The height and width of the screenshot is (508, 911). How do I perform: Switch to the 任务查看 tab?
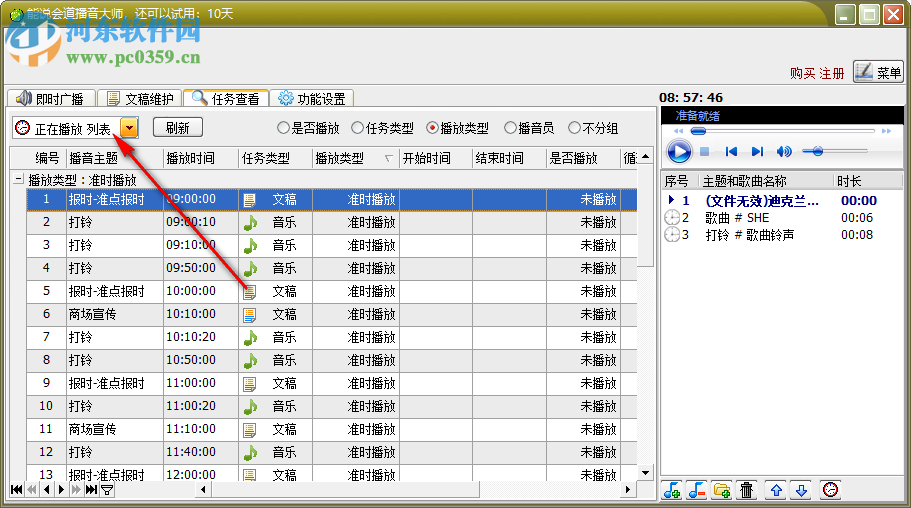click(226, 99)
